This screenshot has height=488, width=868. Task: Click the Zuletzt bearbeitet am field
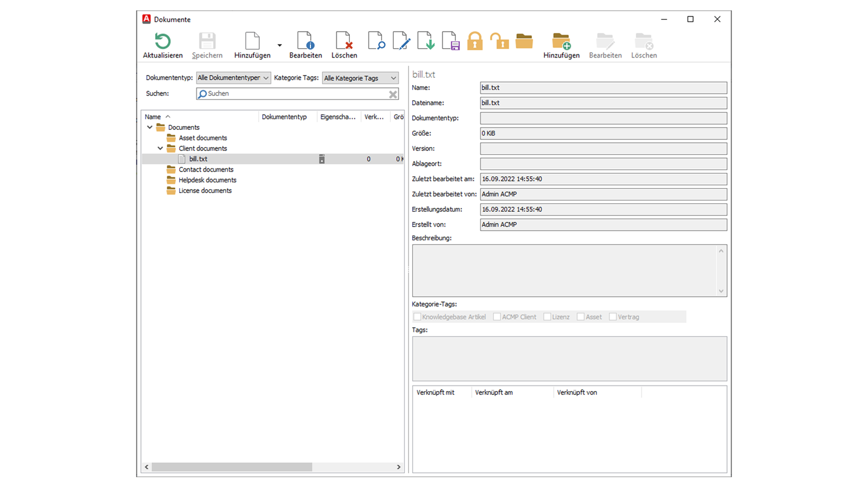point(604,179)
